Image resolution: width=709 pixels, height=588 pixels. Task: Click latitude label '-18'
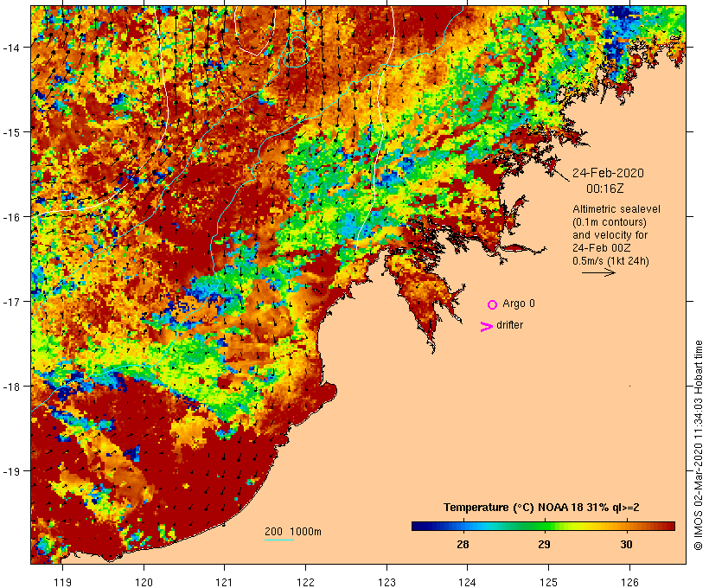coord(11,387)
